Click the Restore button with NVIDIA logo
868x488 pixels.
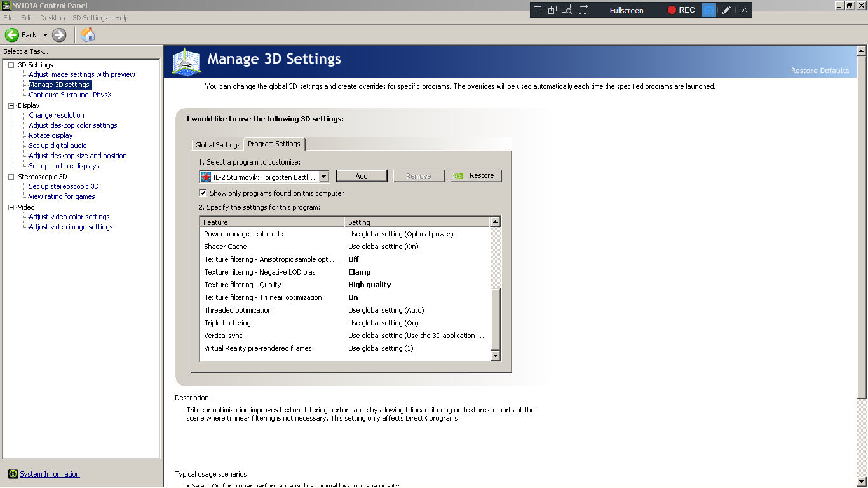pyautogui.click(x=476, y=176)
